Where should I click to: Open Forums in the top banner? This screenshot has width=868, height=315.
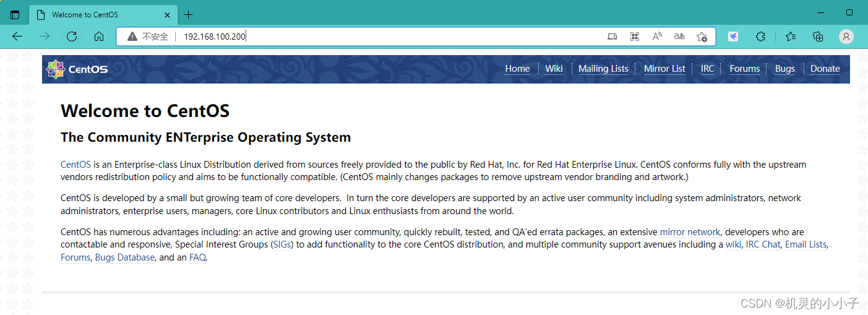pyautogui.click(x=744, y=69)
